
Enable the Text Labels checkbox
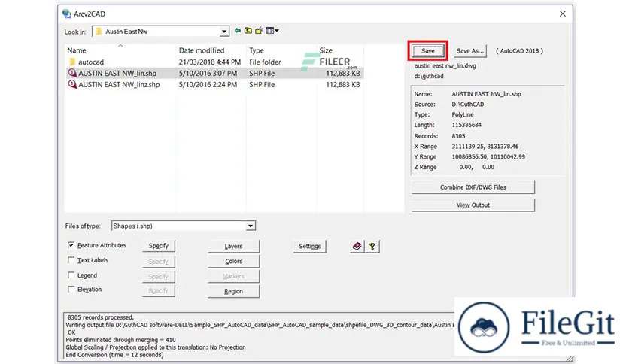point(71,260)
